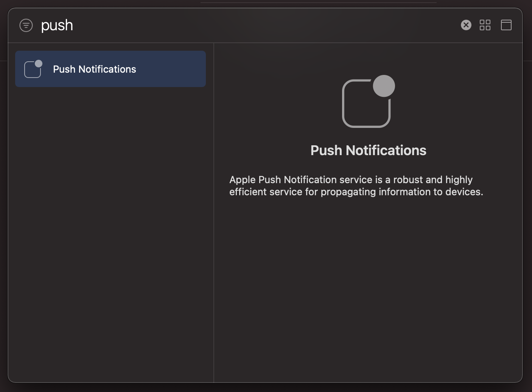Screen dimensions: 532x392
Task: Click the search field containing "push"
Action: click(246, 25)
